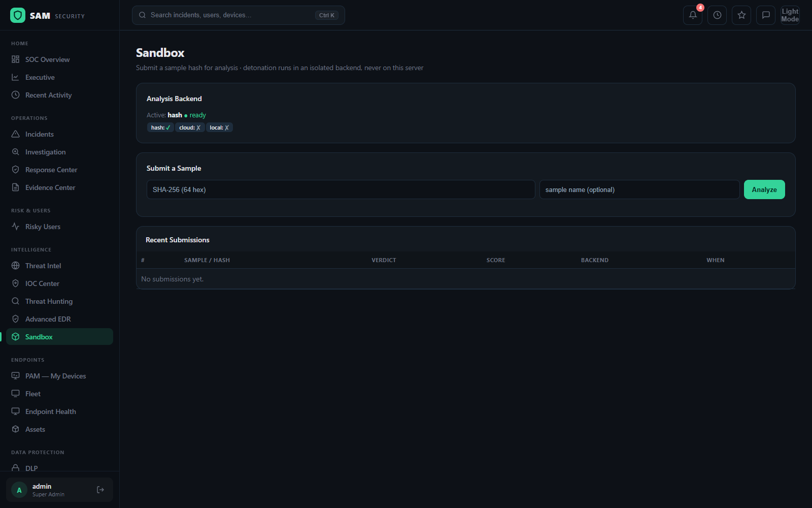Click the SOC Overview grid icon
The image size is (812, 508).
tap(16, 59)
